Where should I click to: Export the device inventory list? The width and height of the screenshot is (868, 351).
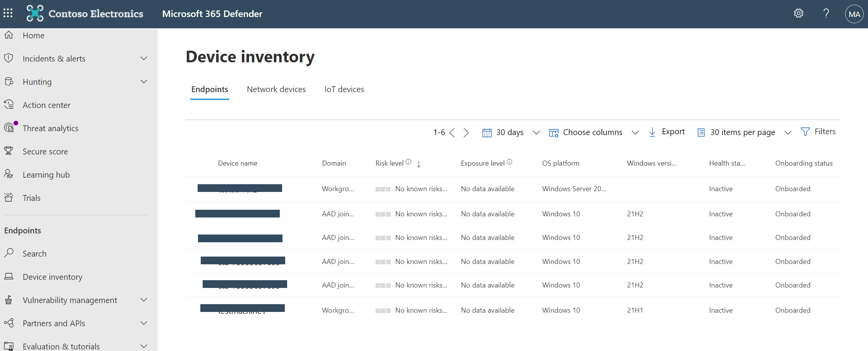click(x=667, y=132)
